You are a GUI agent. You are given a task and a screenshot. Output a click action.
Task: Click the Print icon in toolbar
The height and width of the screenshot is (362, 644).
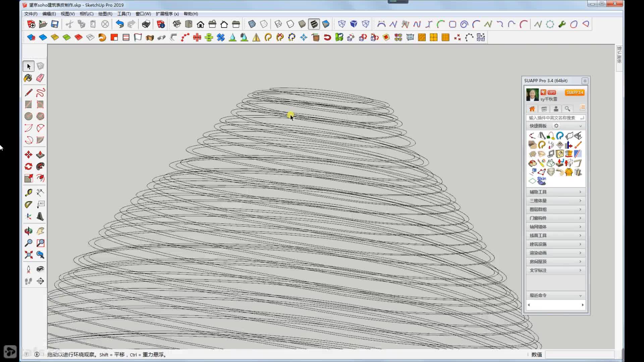pyautogui.click(x=146, y=24)
